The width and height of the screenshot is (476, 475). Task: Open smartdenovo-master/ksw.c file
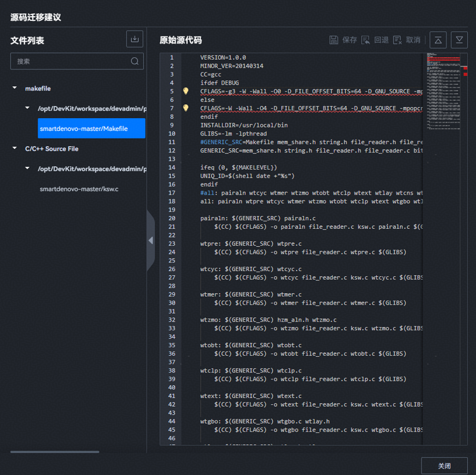tap(79, 189)
